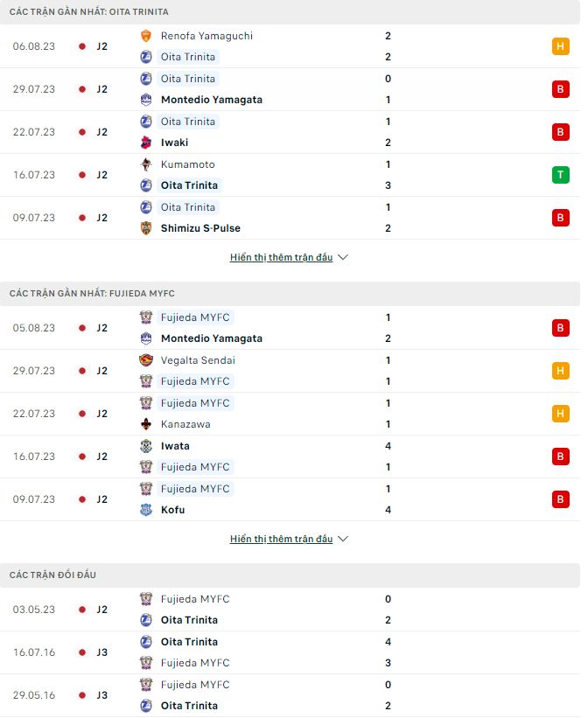
Task: Click the Kanazawa club logo
Action: pyautogui.click(x=146, y=424)
